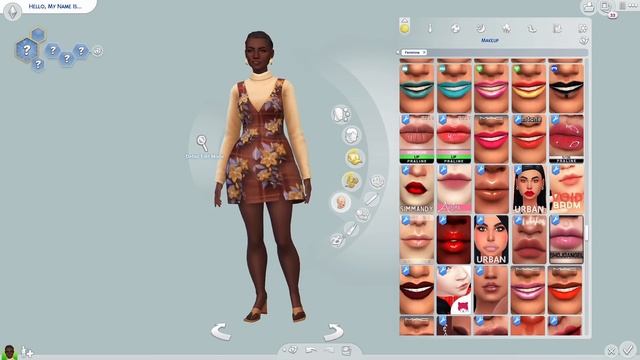
Task: Open the hair category icon
Action: [x=351, y=136]
